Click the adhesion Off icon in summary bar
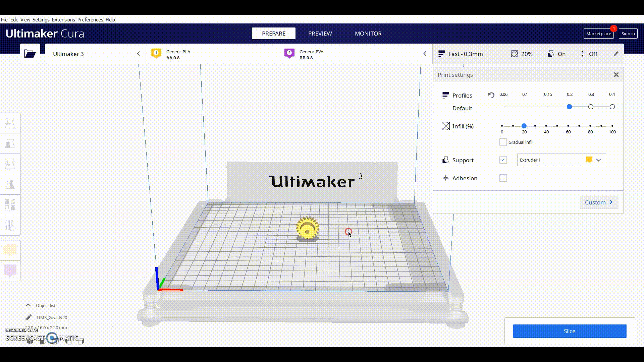This screenshot has width=644, height=362. click(x=582, y=54)
